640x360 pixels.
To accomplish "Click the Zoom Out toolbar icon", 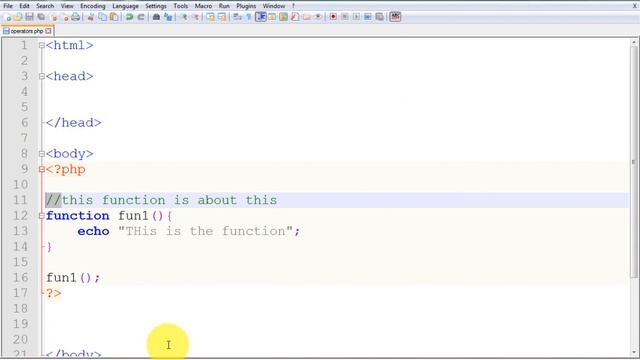I will [x=196, y=17].
